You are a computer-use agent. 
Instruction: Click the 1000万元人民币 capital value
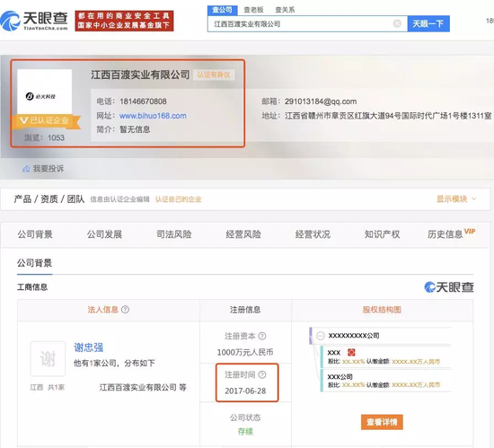(x=245, y=352)
